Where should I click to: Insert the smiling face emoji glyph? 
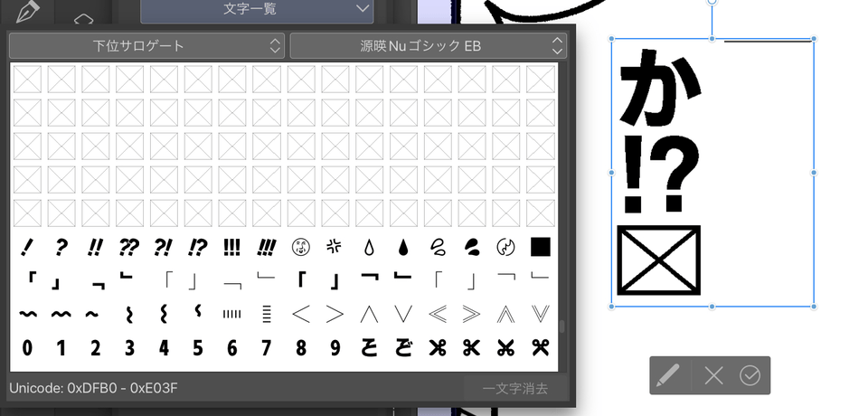point(300,247)
